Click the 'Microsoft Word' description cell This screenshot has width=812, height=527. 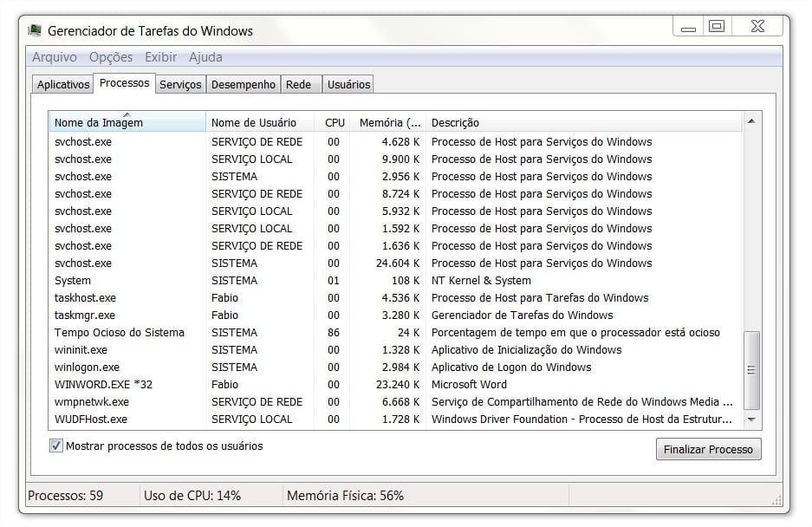click(469, 385)
